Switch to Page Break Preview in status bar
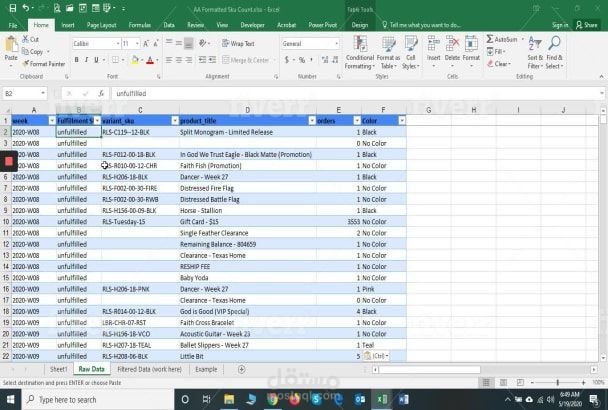This screenshot has width=608, height=410. [520, 383]
